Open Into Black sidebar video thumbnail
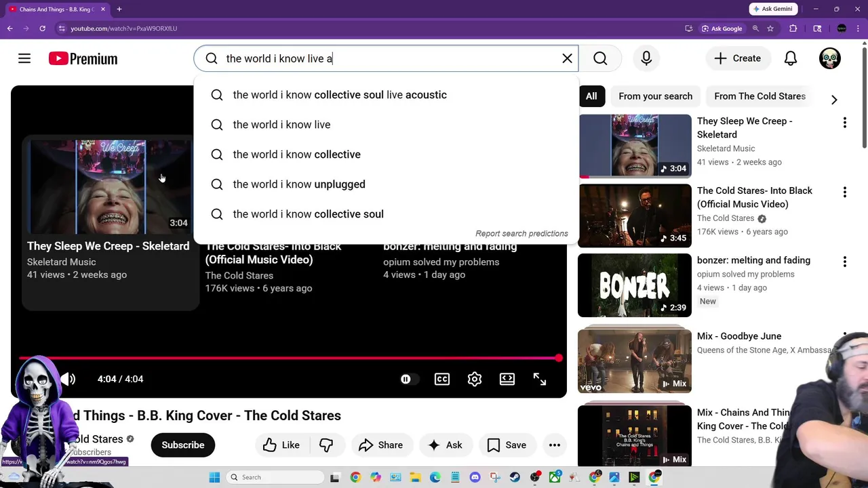Viewport: 868px width, 488px height. [635, 216]
